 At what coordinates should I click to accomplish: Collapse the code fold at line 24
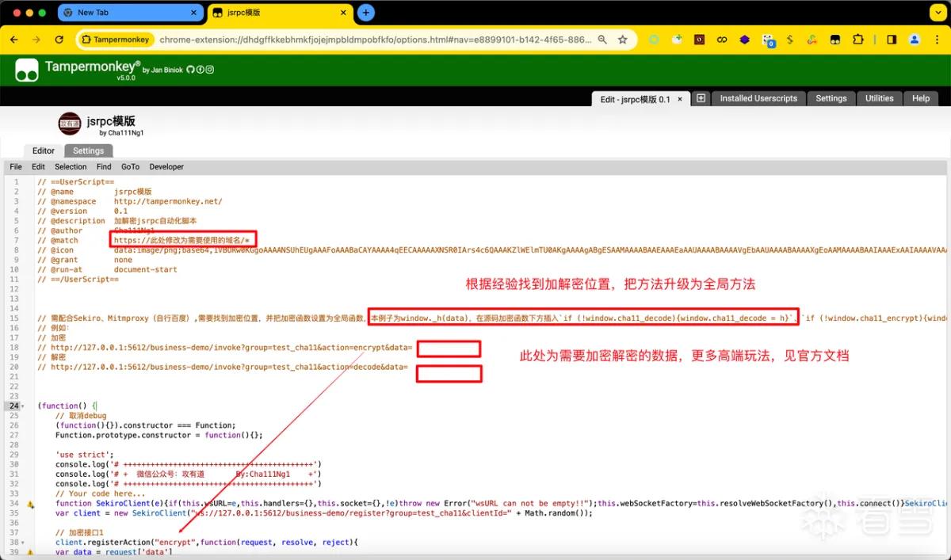coord(23,406)
